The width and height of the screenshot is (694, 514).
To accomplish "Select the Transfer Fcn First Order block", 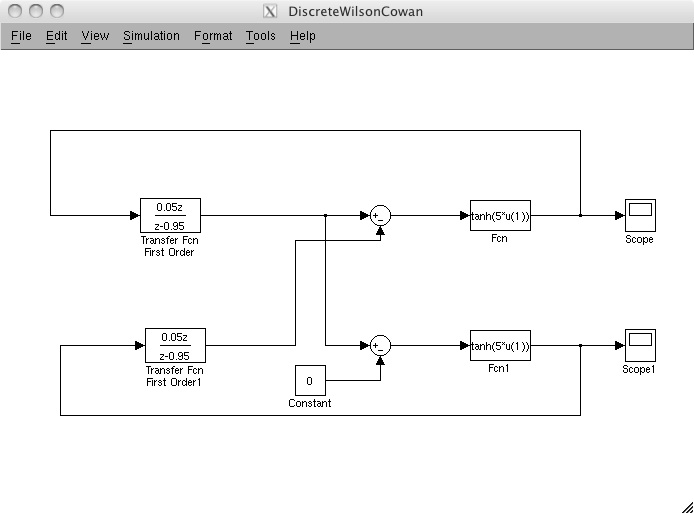I will click(x=170, y=215).
